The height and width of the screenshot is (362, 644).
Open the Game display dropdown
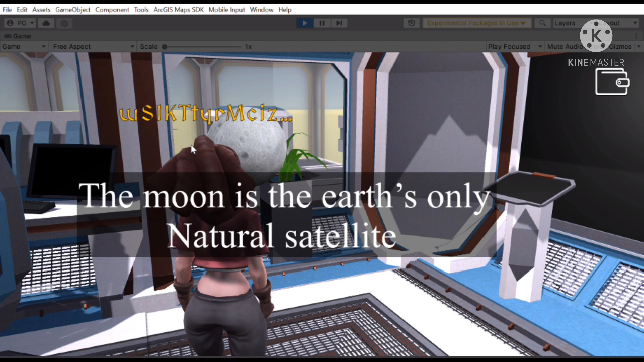pyautogui.click(x=24, y=46)
